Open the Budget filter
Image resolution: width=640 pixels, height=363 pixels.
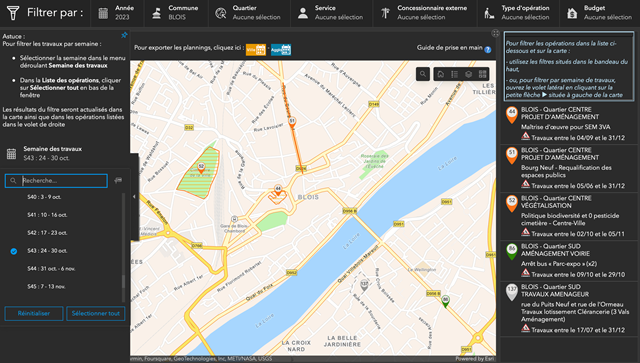(x=600, y=13)
